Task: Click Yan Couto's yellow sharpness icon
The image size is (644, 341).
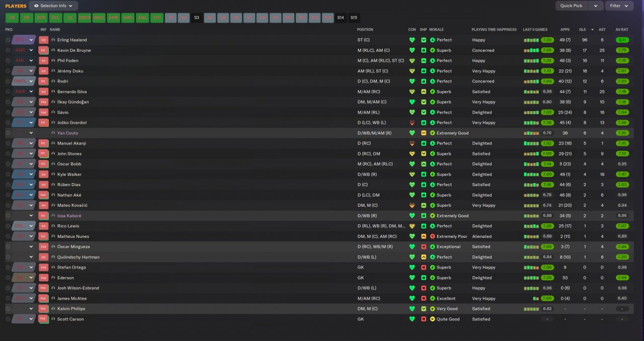Action: click(424, 133)
